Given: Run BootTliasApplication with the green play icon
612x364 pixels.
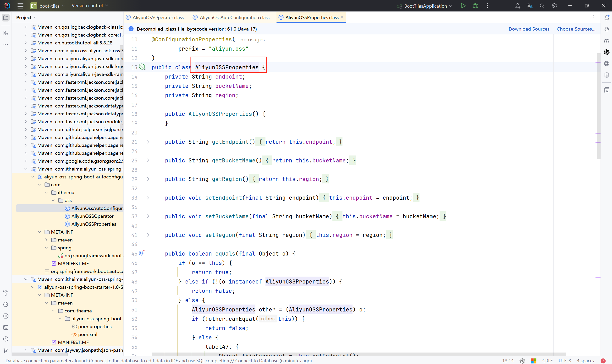Looking at the screenshot, I should (463, 6).
